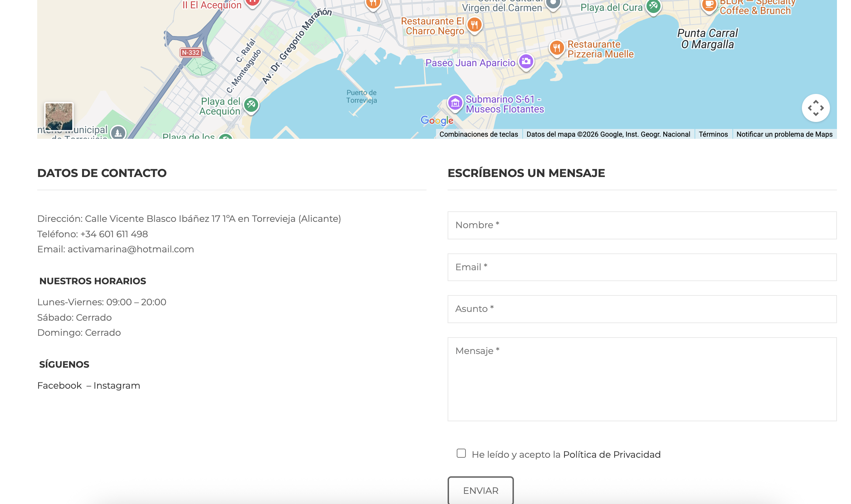Open the Instagram link
Image resolution: width=851 pixels, height=504 pixels.
coord(116,386)
